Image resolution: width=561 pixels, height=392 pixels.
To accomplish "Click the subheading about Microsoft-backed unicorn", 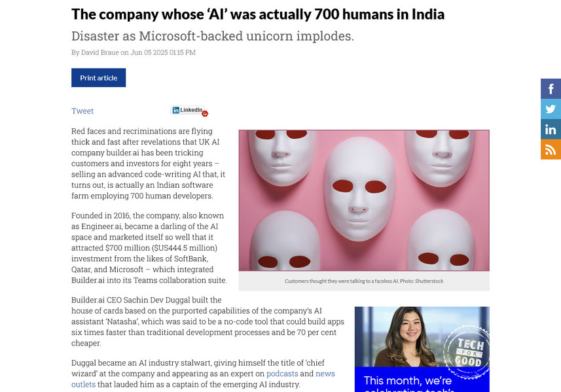I will pos(213,36).
